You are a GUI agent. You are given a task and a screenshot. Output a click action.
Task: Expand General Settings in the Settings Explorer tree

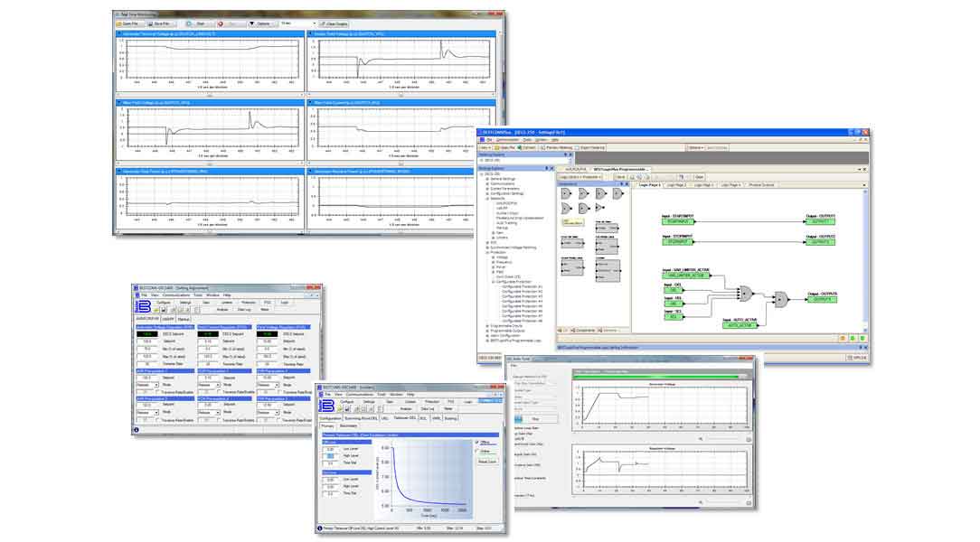tap(487, 179)
